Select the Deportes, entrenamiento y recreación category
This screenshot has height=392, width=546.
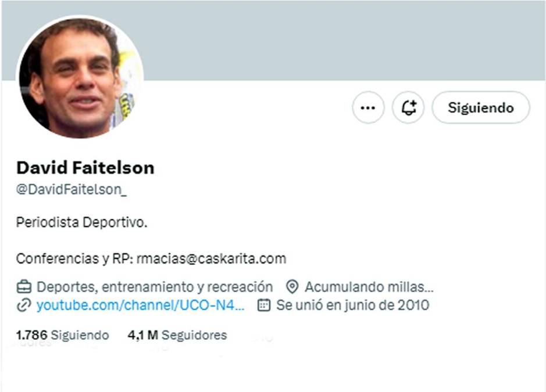point(155,287)
